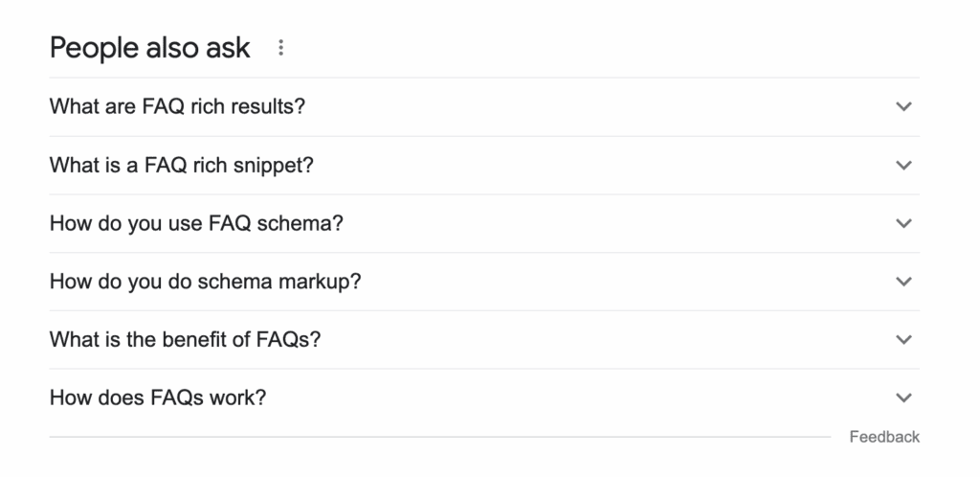
Task: Expand arrow for 'What is the benefit of FAQs?'
Action: [x=903, y=339]
